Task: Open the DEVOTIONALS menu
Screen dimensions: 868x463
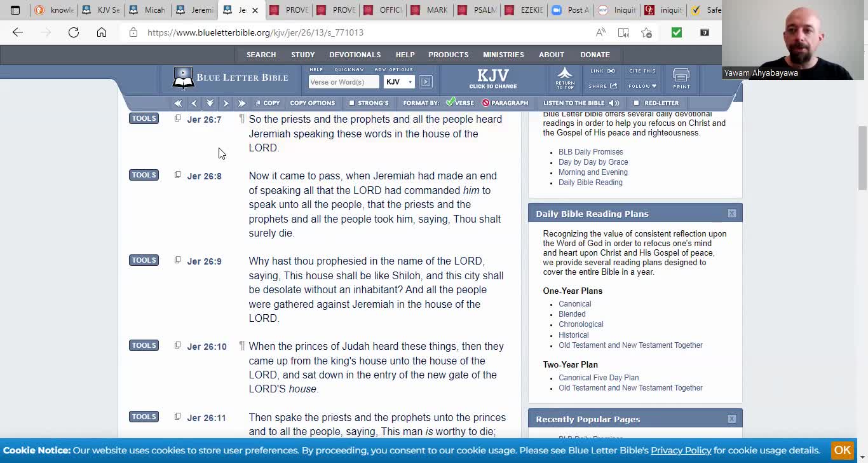Action: pyautogui.click(x=355, y=55)
